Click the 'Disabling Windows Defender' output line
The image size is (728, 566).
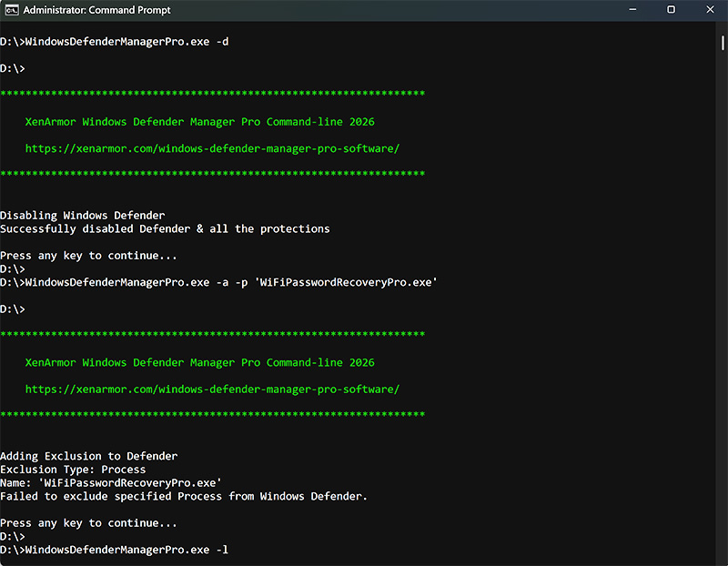(x=83, y=216)
